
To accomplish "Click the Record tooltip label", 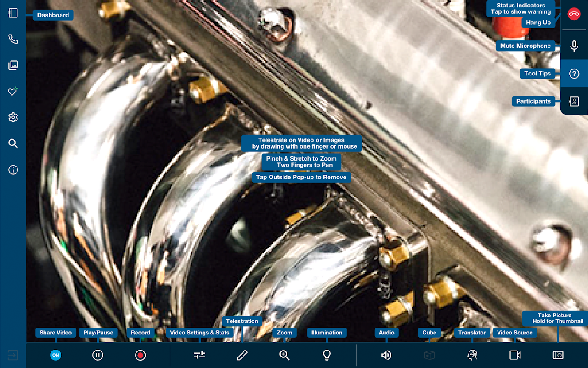I will coord(141,333).
